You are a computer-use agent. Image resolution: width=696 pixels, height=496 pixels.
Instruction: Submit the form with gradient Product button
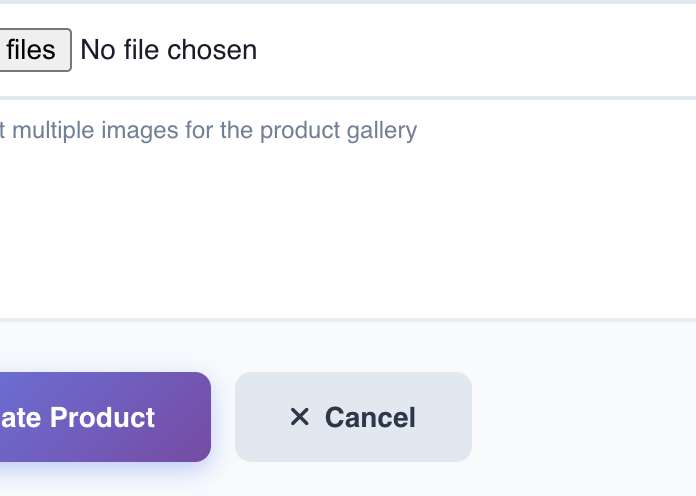pyautogui.click(x=100, y=417)
